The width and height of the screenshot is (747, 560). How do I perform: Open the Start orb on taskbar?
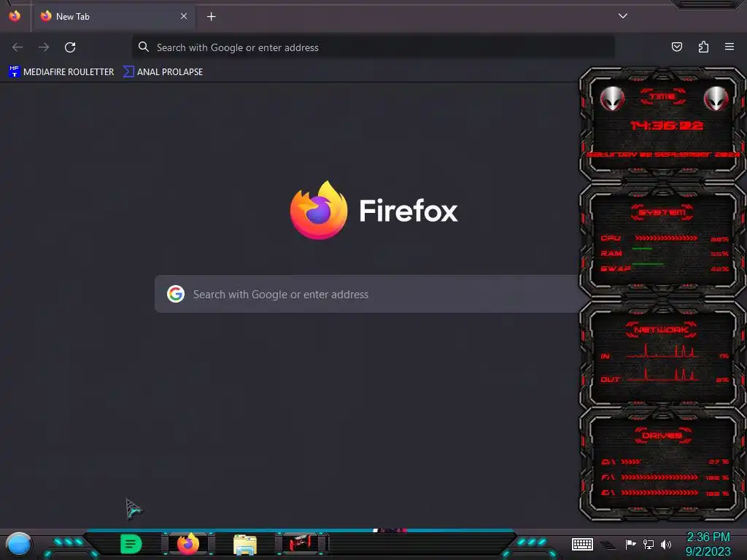pos(19,545)
